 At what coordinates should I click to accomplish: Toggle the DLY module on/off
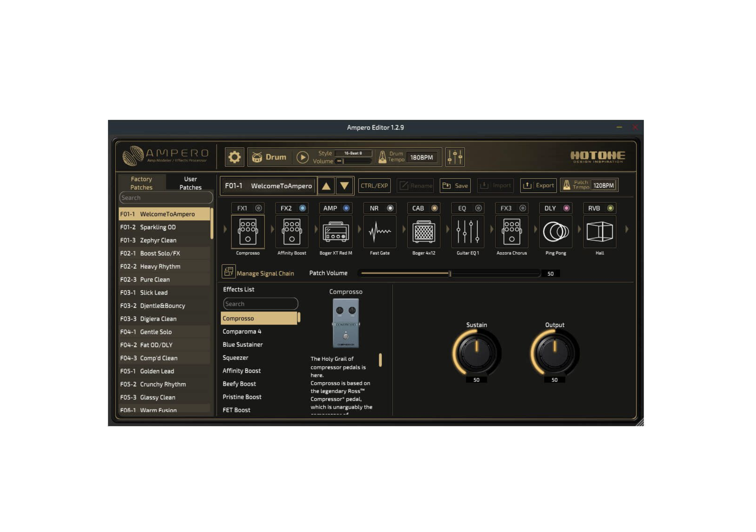coord(566,208)
